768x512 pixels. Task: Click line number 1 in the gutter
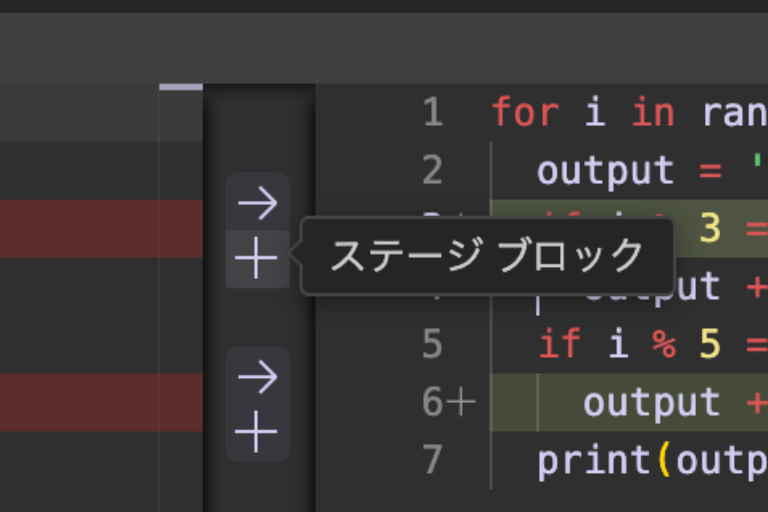click(x=432, y=112)
